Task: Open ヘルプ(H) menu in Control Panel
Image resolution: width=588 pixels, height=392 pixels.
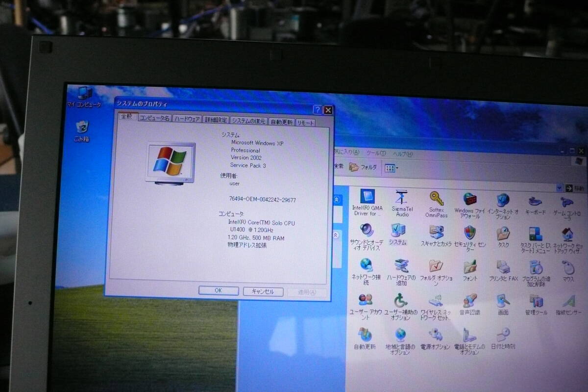Action: (403, 154)
